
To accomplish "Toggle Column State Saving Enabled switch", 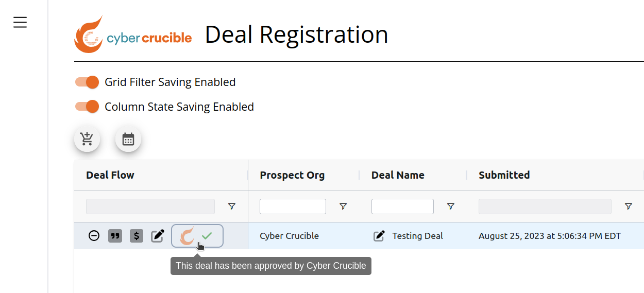I will [87, 107].
